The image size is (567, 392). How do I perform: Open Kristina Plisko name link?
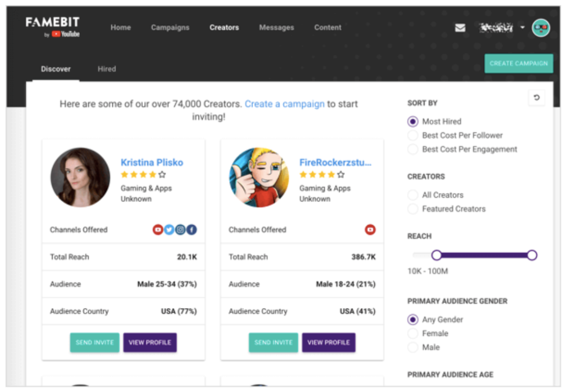coord(152,163)
